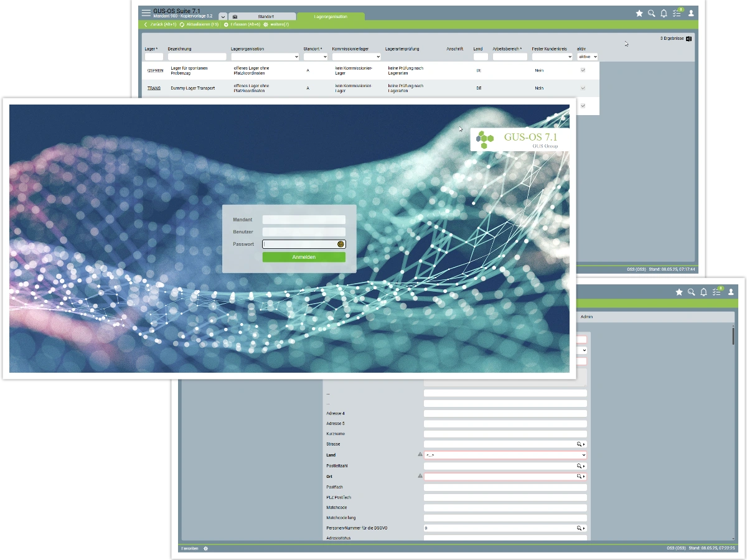Open the hamburger menu in GUS-OS Suite
The width and height of the screenshot is (747, 560).
pos(146,13)
